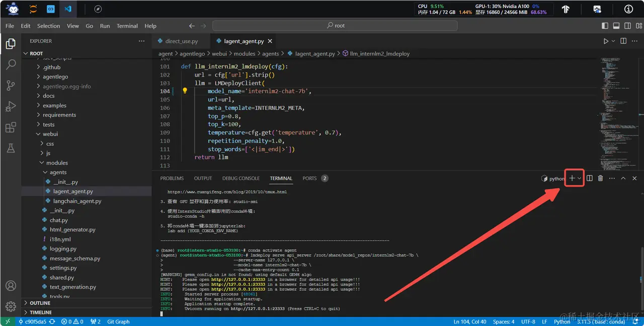Kill terminal with trash icon
Viewport: 644px width, 326px height.
coord(600,178)
